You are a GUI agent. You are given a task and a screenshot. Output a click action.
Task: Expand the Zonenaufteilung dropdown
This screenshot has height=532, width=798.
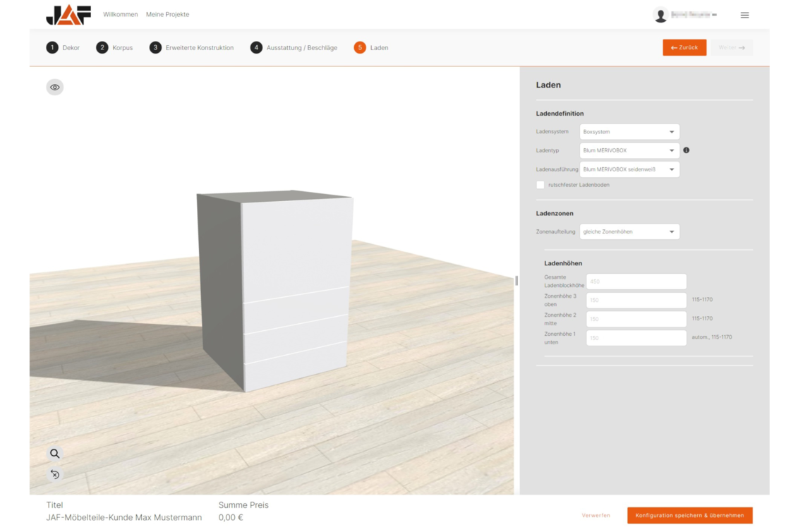(x=629, y=232)
